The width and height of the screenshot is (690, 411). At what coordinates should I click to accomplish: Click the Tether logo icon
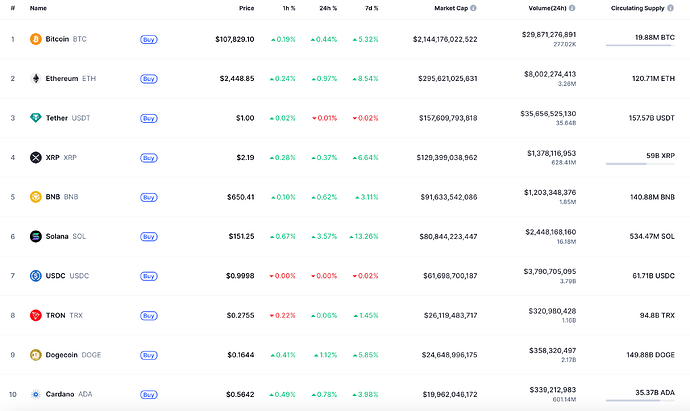36,118
